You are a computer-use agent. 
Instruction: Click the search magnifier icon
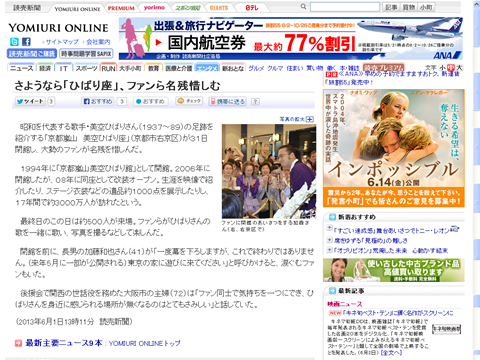pos(303,7)
